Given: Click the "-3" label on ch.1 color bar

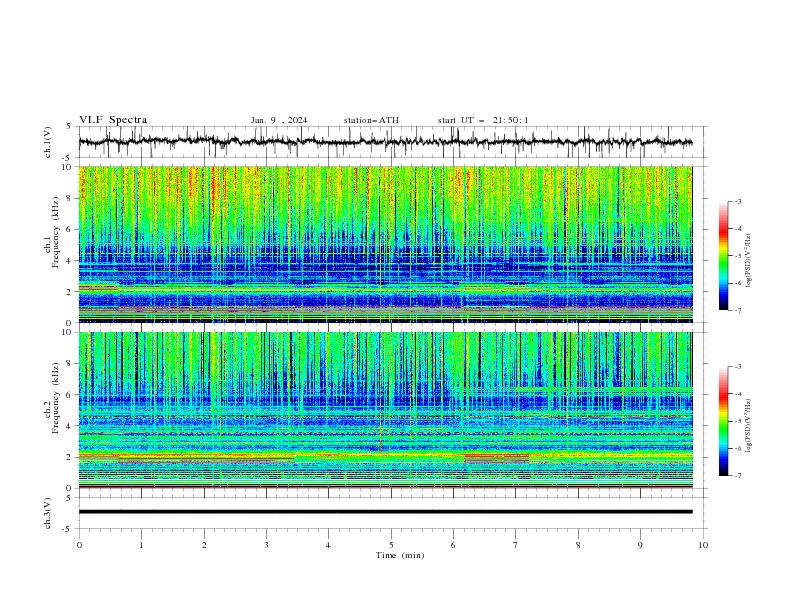Looking at the screenshot, I should pos(737,202).
